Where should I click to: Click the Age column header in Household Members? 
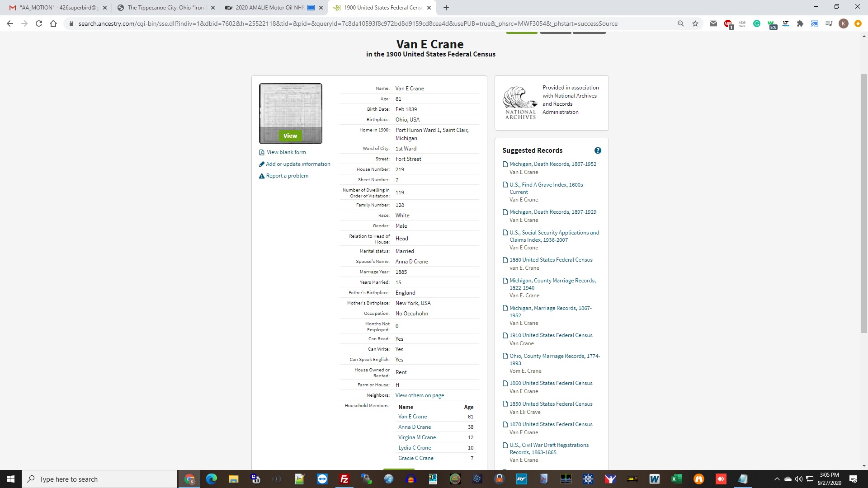click(469, 407)
